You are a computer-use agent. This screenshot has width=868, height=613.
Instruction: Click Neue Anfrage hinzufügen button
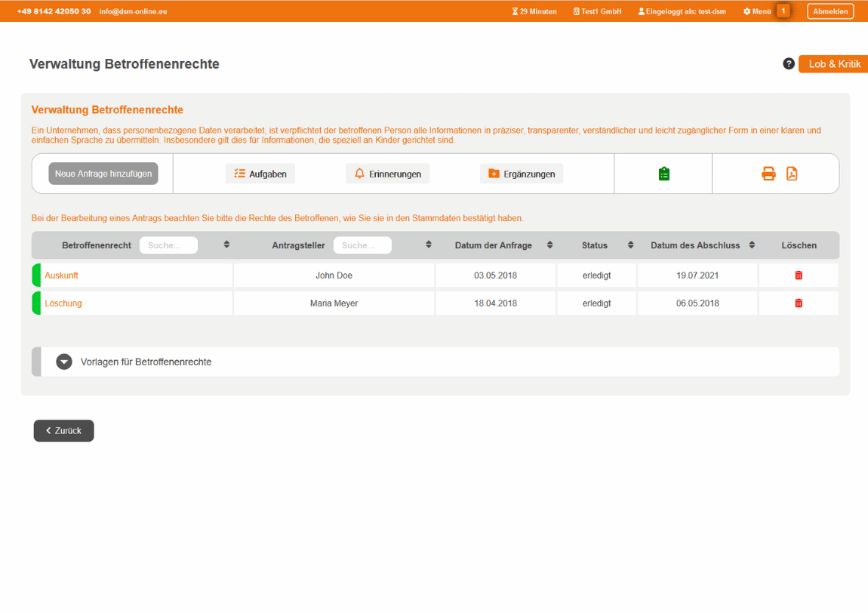click(x=103, y=174)
